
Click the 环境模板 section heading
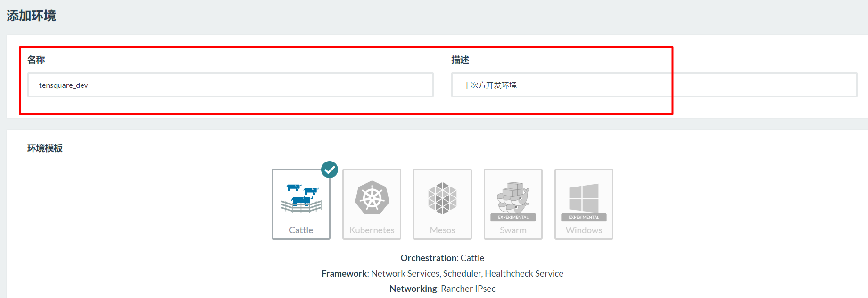click(45, 148)
